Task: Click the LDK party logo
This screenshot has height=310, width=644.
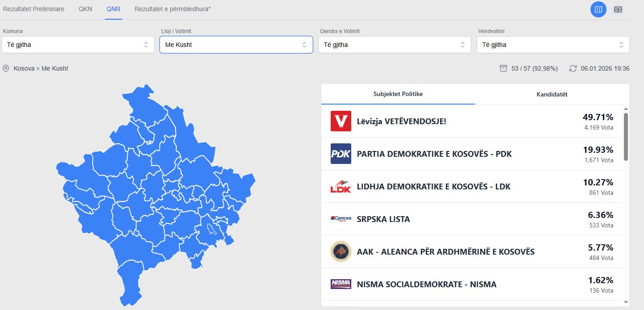Action: coord(341,186)
